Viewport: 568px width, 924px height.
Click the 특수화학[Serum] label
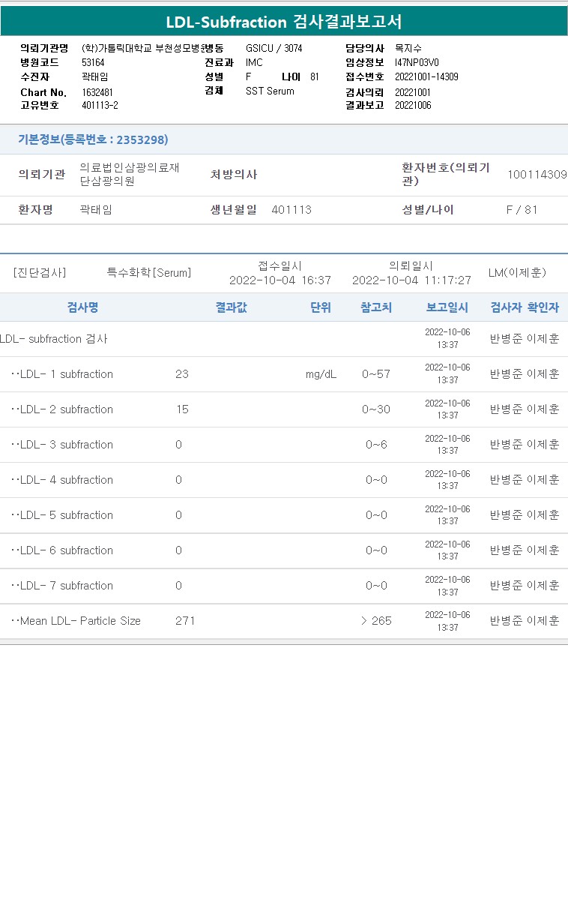coord(149,273)
